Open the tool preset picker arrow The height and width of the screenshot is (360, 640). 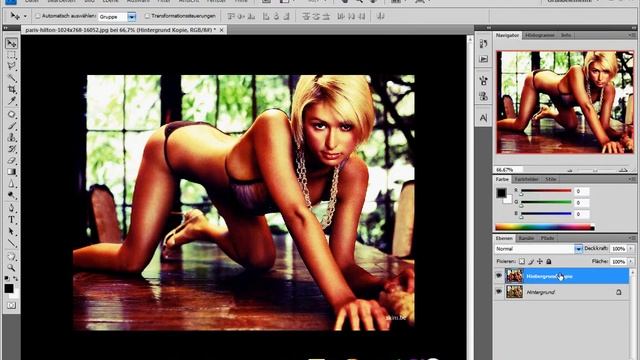[x=25, y=16]
